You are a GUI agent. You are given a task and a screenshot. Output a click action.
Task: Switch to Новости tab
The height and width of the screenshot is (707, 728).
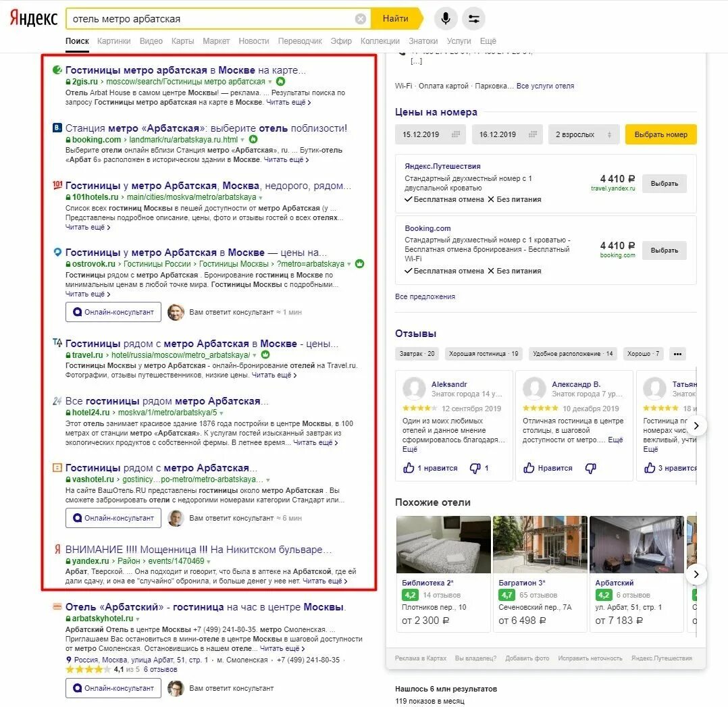pyautogui.click(x=253, y=41)
